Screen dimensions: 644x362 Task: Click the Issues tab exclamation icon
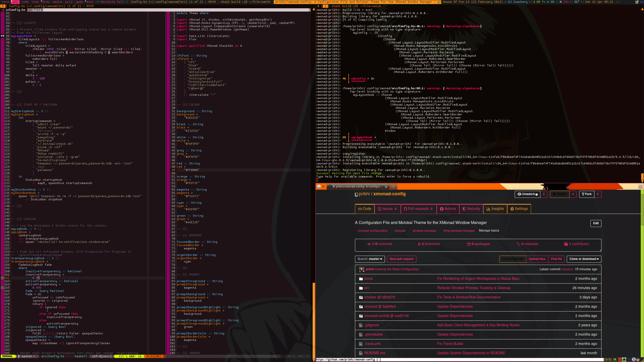[x=380, y=209]
